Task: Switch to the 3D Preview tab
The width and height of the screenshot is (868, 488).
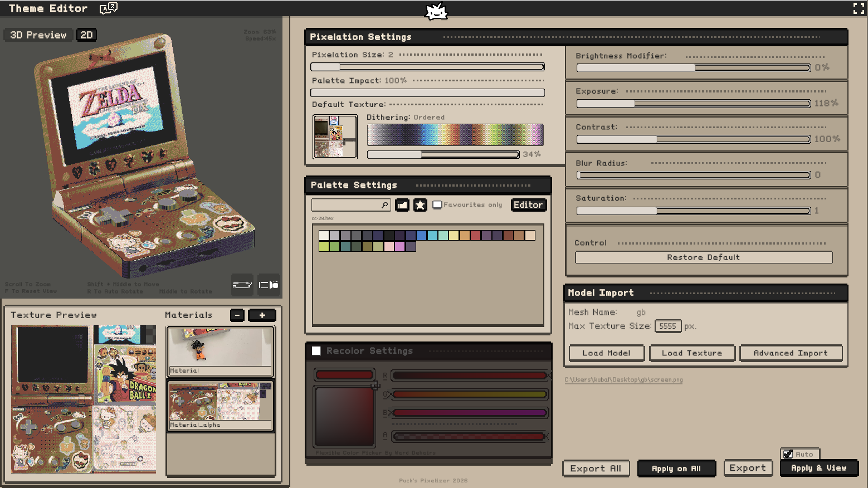Action: click(x=38, y=35)
